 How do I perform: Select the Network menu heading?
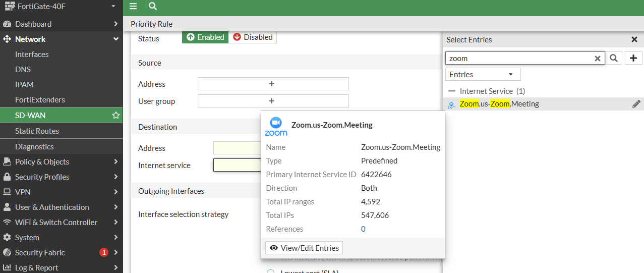[x=30, y=39]
